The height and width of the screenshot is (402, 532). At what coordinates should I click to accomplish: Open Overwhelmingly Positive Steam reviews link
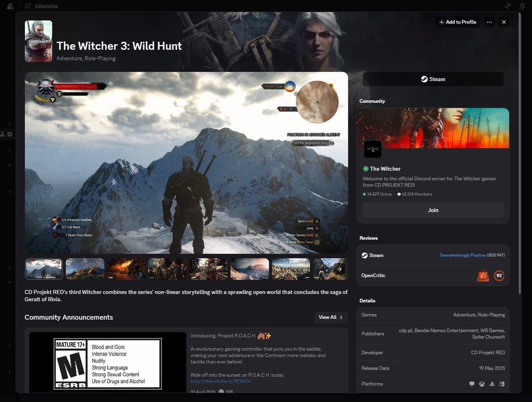coord(462,255)
